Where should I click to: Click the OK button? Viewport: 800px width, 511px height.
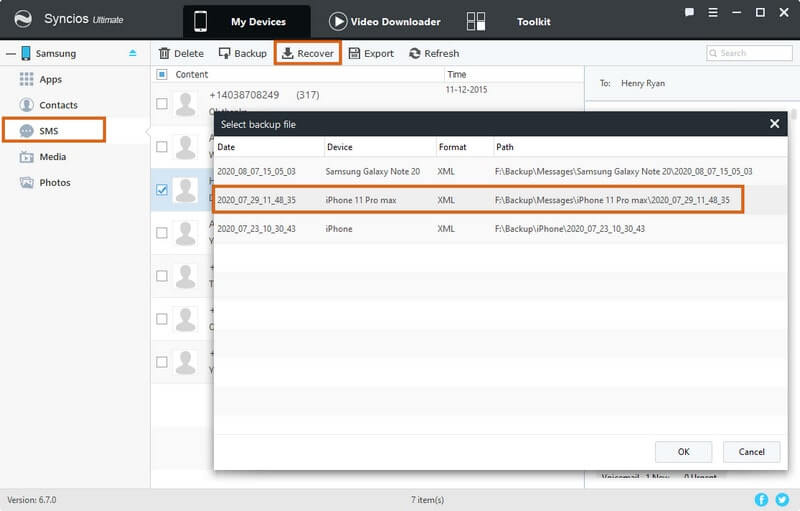click(683, 452)
